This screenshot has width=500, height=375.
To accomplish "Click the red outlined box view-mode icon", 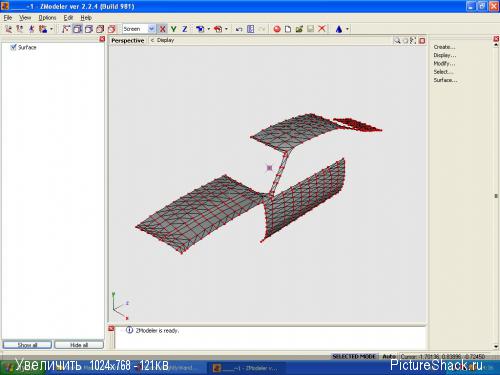I will point(111,29).
